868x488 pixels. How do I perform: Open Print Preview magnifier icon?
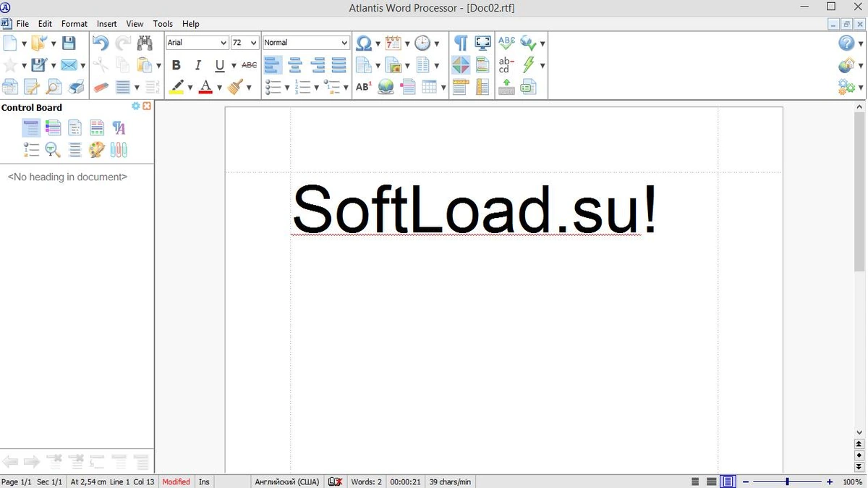(54, 87)
